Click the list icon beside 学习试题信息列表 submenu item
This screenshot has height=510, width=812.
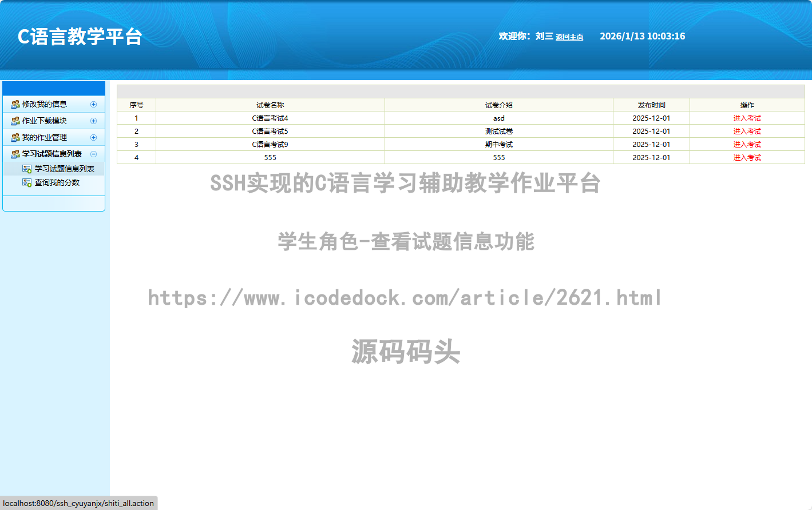click(27, 169)
